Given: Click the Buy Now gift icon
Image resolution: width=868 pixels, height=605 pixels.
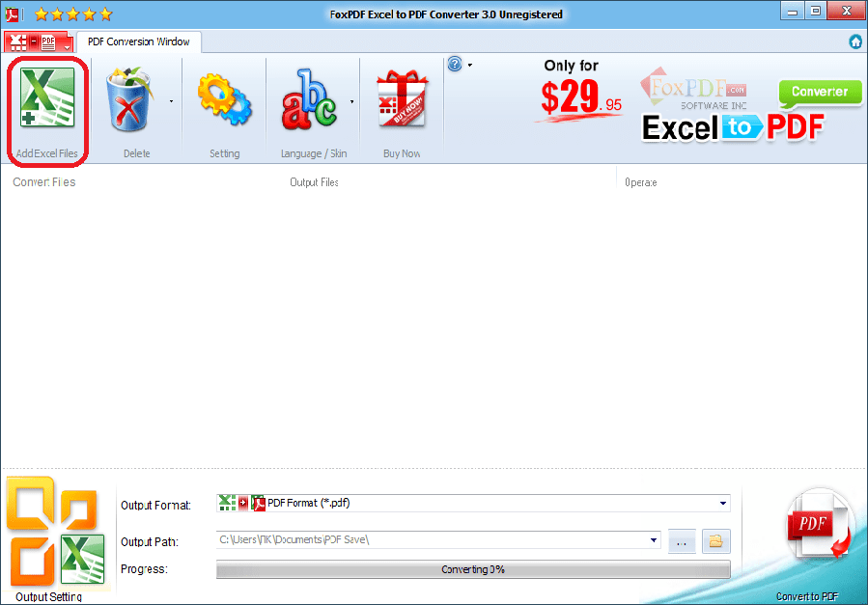Looking at the screenshot, I should [402, 101].
